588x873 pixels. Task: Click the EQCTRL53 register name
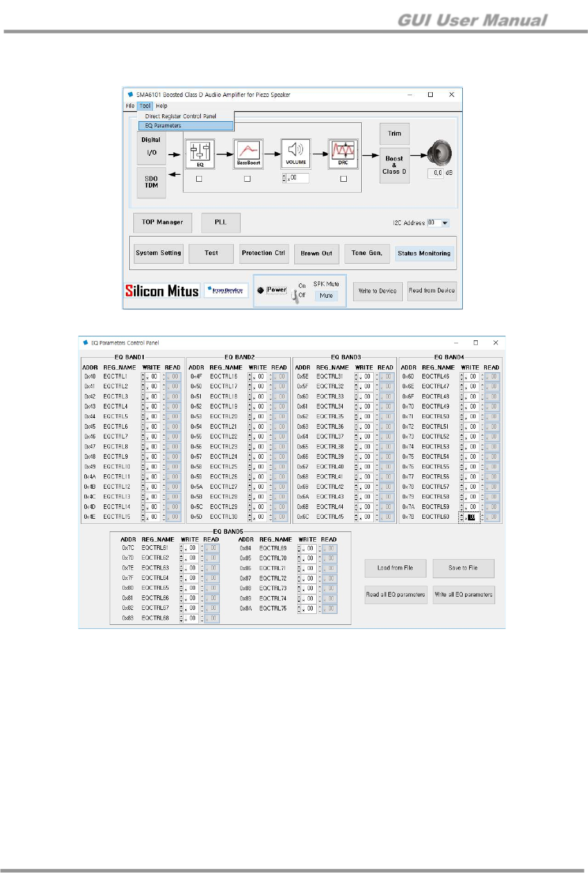click(436, 447)
